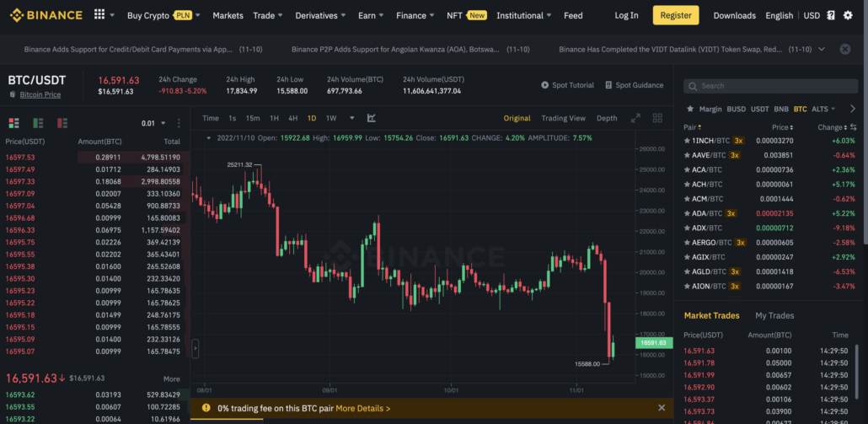Open the order book more options dots

click(x=179, y=123)
